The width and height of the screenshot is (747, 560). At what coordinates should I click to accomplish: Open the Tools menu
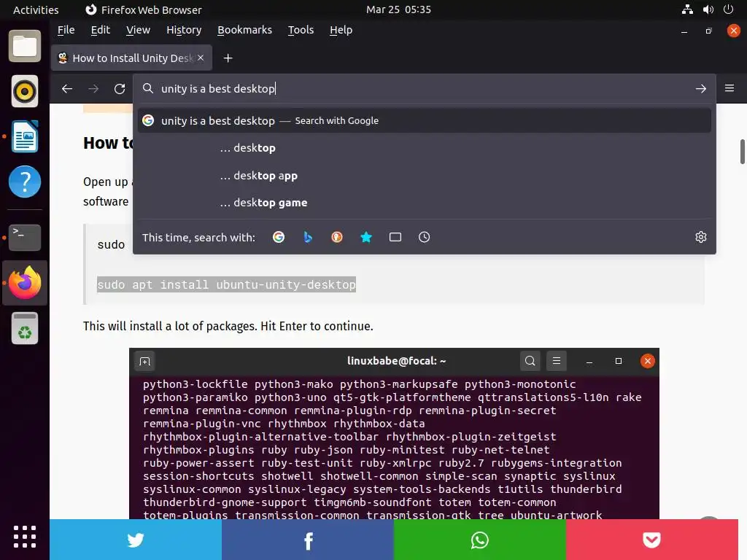pyautogui.click(x=301, y=30)
